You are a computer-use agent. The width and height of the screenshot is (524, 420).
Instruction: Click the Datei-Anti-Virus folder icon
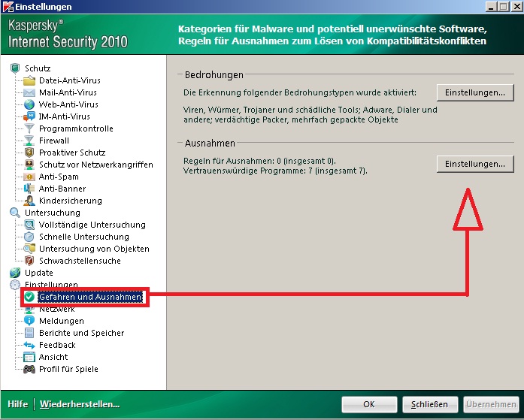click(x=29, y=80)
